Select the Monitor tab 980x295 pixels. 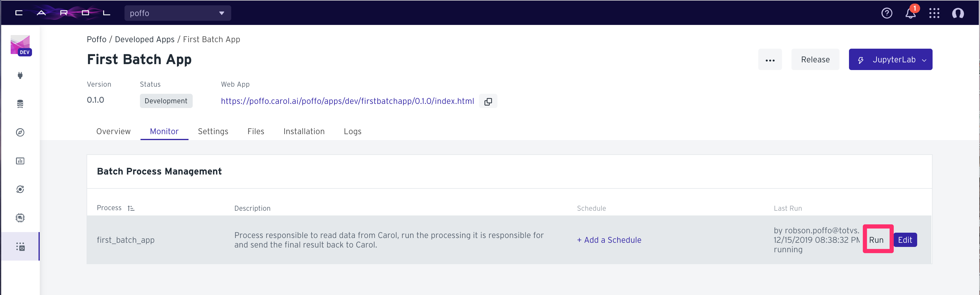click(164, 132)
